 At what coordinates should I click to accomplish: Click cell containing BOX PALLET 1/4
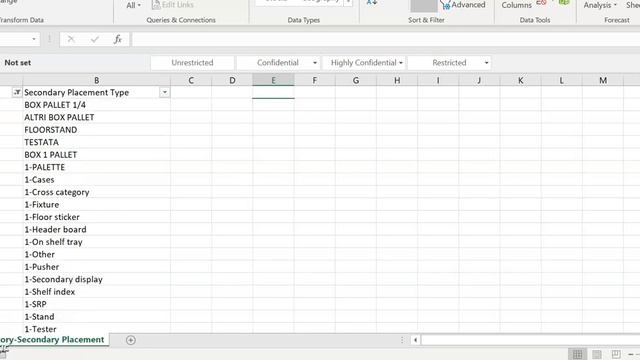pos(96,105)
